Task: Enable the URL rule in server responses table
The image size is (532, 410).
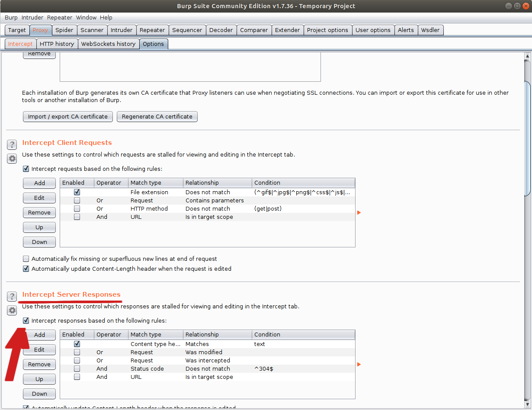Action: pyautogui.click(x=77, y=377)
